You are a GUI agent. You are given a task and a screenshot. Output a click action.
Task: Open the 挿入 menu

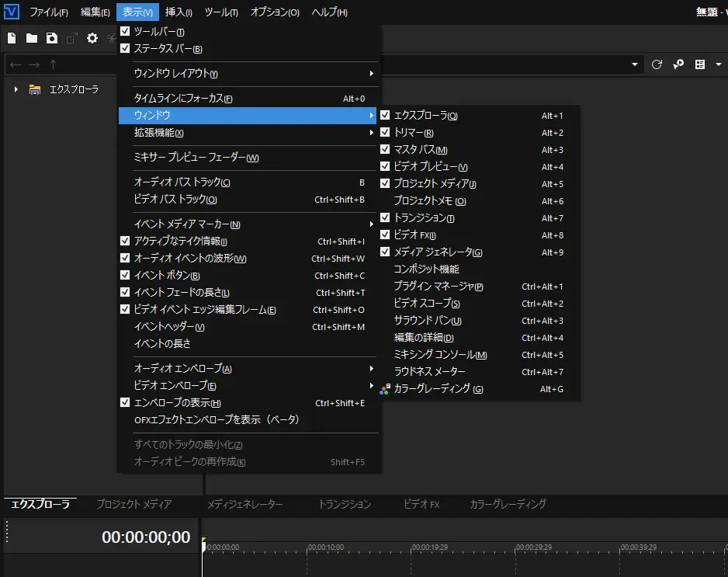(179, 12)
